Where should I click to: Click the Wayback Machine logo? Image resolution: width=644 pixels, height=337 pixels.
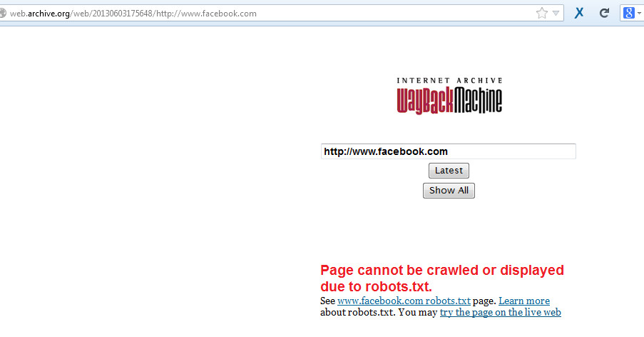tap(449, 96)
